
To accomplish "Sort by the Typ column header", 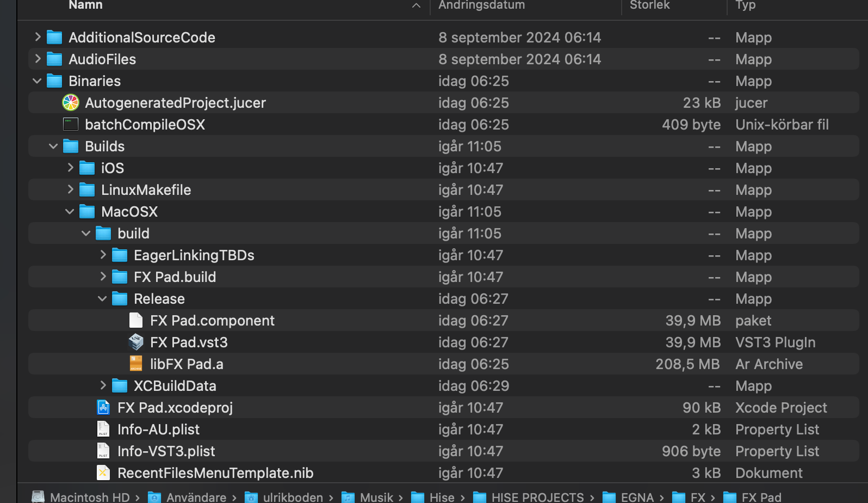I will tap(746, 5).
